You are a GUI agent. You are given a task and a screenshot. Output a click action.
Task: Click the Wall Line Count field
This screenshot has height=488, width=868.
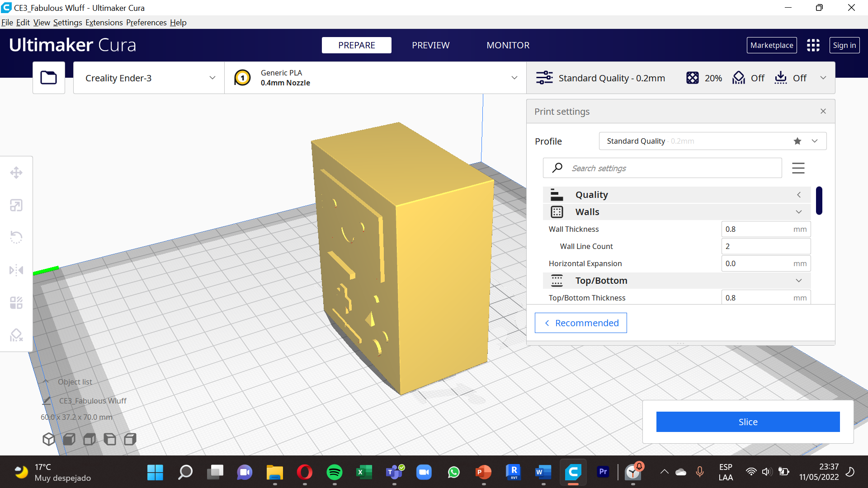[x=766, y=246]
